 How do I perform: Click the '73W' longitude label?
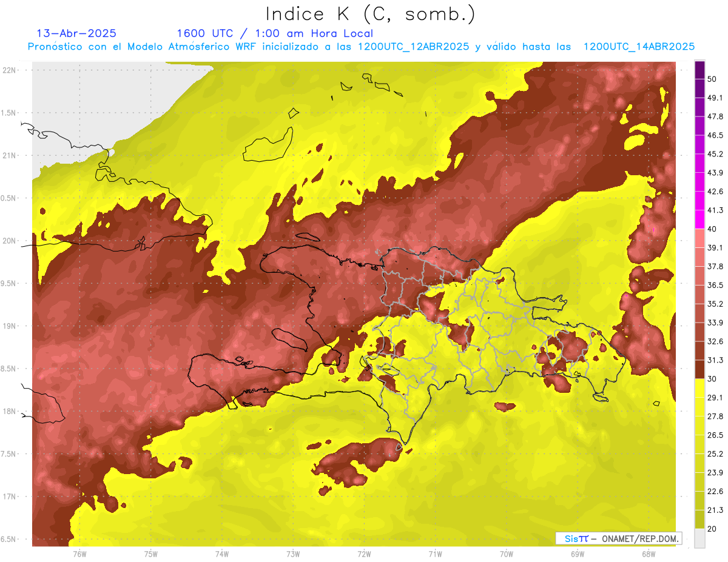pyautogui.click(x=293, y=554)
